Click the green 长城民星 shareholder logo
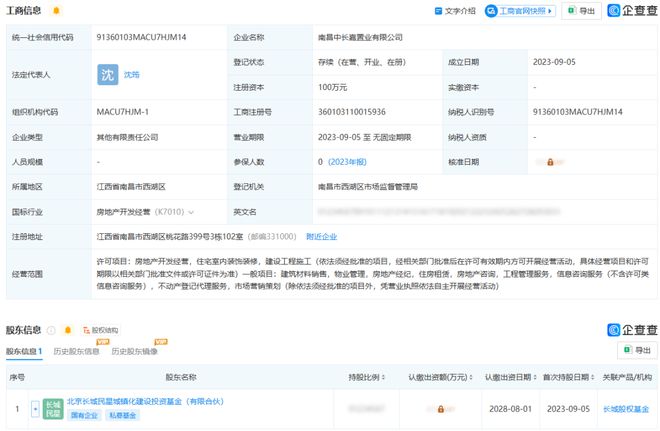 [53, 409]
